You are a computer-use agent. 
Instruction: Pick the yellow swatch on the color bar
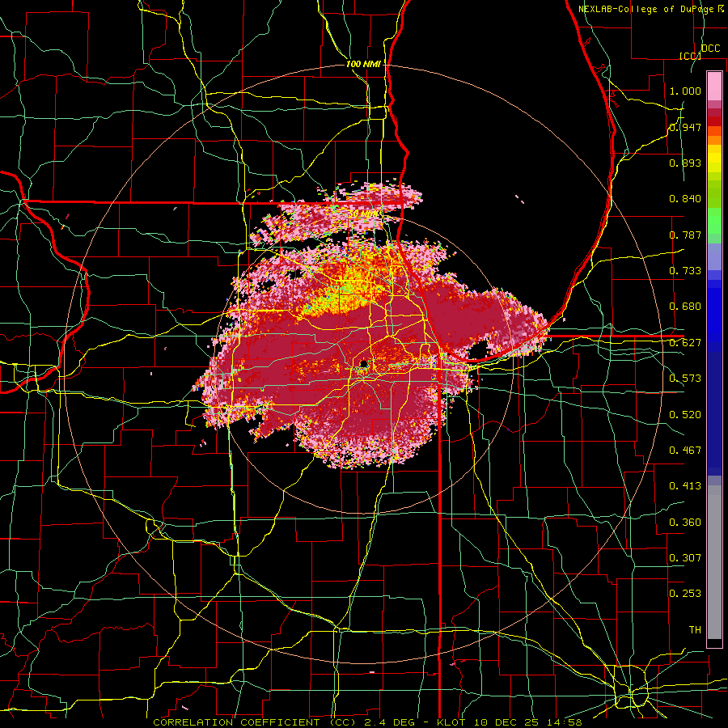[714, 159]
